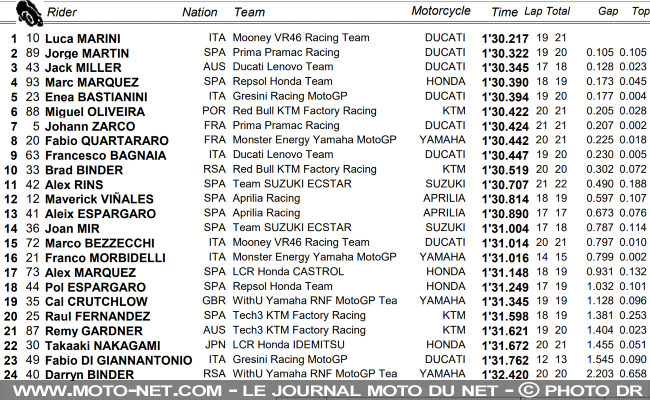Select Darryn BINDER's time 1'32.420

pyautogui.click(x=505, y=375)
